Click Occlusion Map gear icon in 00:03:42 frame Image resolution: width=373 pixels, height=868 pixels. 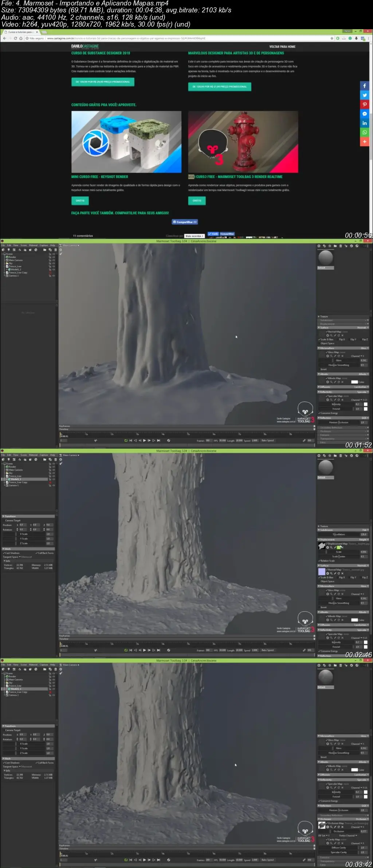pos(327,827)
